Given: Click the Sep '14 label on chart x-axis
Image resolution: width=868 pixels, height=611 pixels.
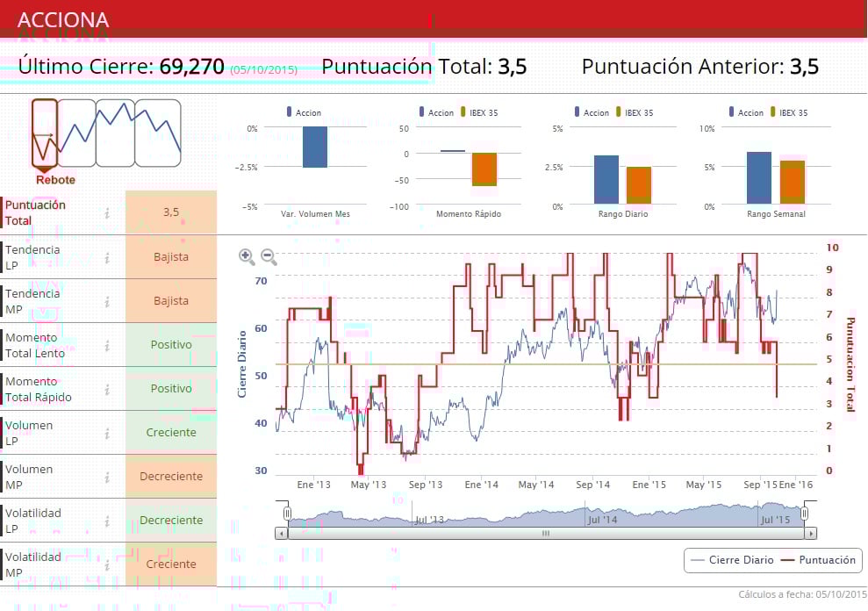Looking at the screenshot, I should [593, 485].
